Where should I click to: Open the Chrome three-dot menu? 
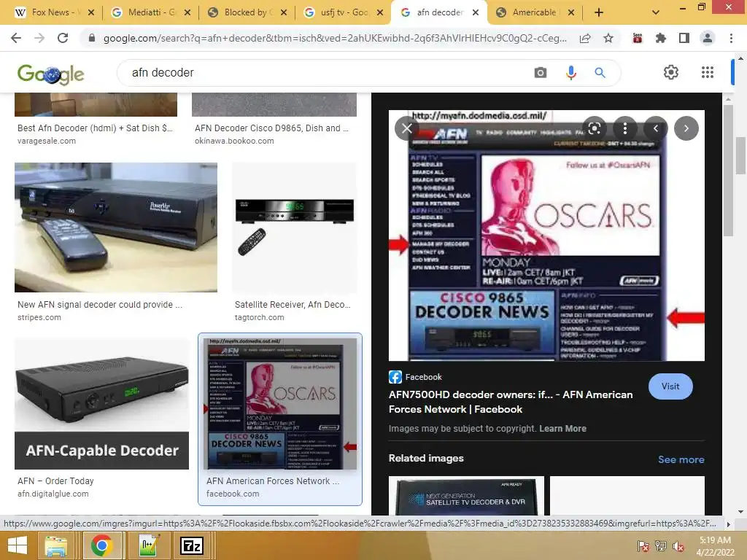[x=731, y=38]
